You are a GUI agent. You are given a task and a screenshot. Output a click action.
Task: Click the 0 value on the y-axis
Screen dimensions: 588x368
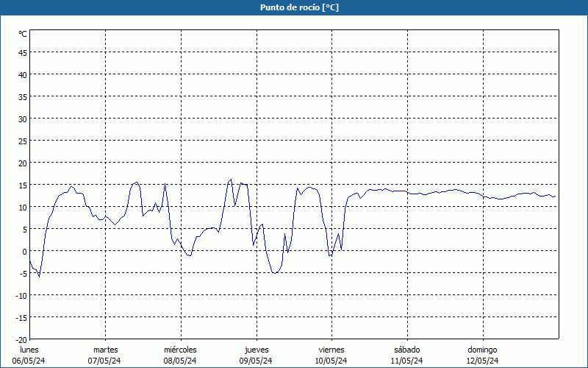tap(25, 252)
